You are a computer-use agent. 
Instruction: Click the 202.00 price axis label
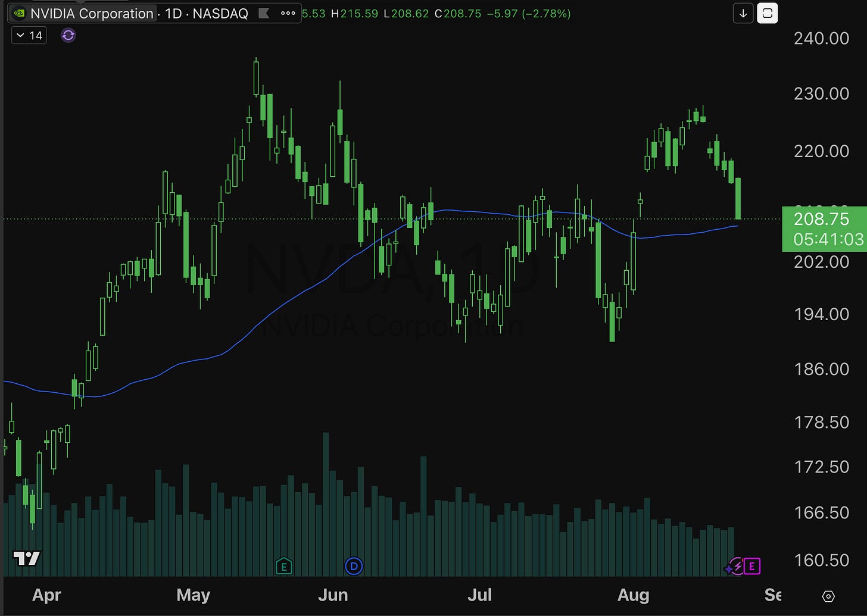coord(821,261)
